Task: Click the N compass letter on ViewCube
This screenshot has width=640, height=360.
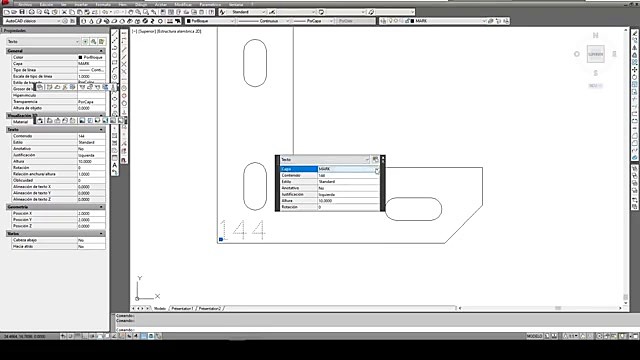Action: pyautogui.click(x=596, y=36)
